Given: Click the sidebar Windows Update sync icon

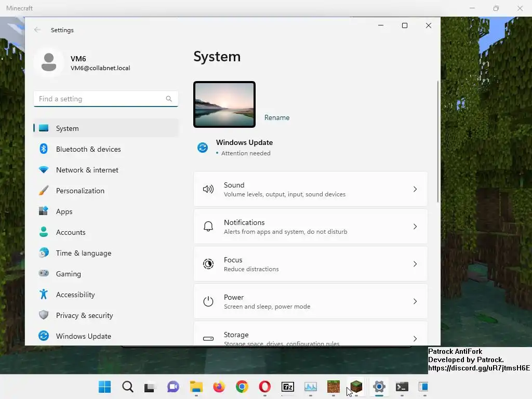Looking at the screenshot, I should pyautogui.click(x=44, y=336).
